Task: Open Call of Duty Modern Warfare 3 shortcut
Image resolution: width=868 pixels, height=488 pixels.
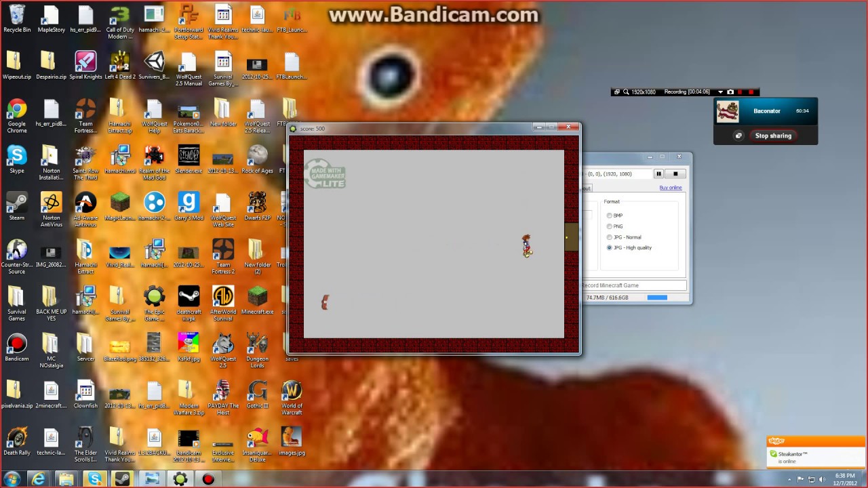Action: point(120,22)
